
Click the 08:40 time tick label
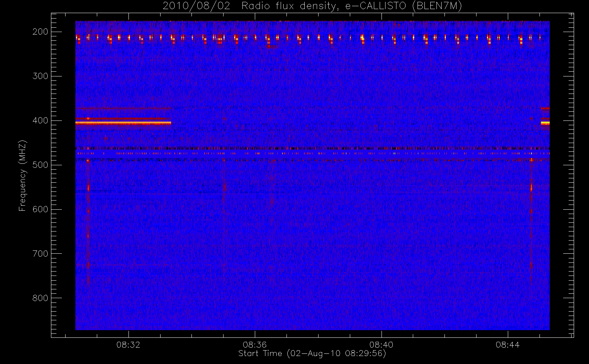tap(381, 345)
